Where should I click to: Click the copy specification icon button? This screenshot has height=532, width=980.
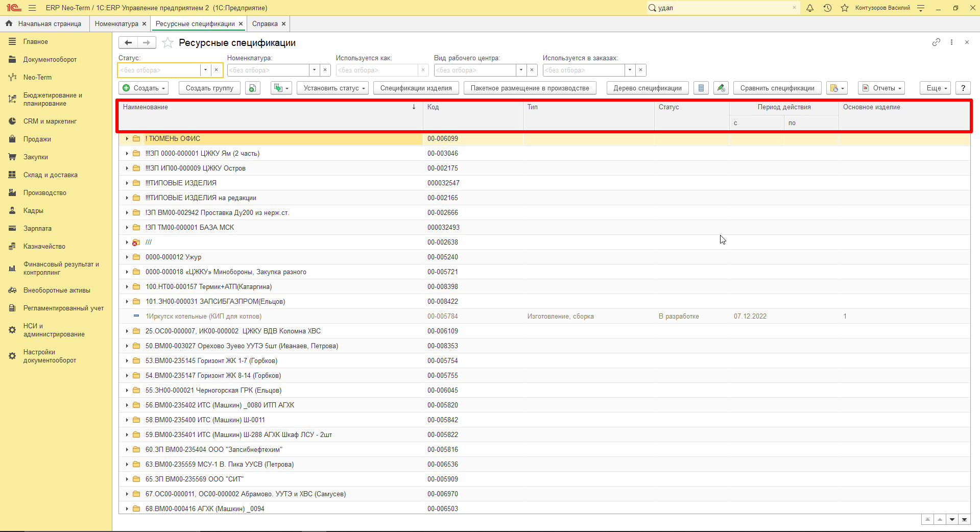pyautogui.click(x=252, y=88)
